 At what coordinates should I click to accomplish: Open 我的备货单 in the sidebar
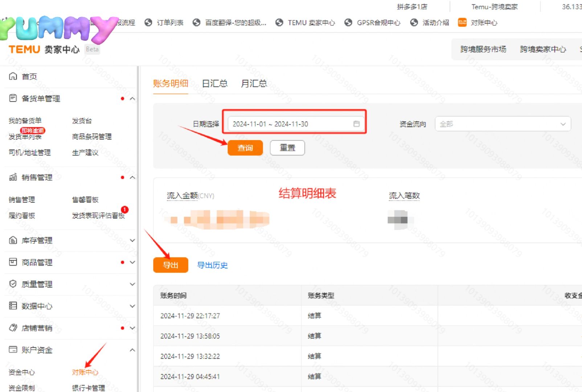[x=25, y=121]
